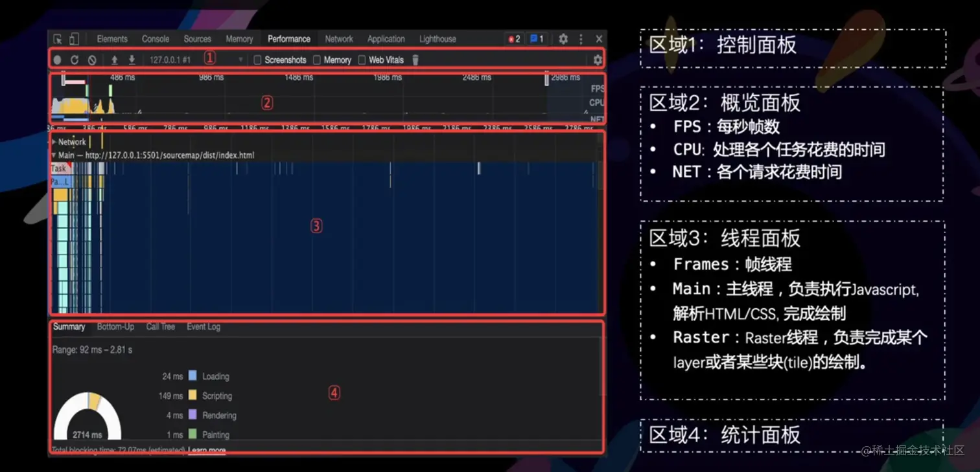Viewport: 980px width, 472px height.
Task: Toggle the device toolbar icon
Action: pyautogui.click(x=74, y=39)
